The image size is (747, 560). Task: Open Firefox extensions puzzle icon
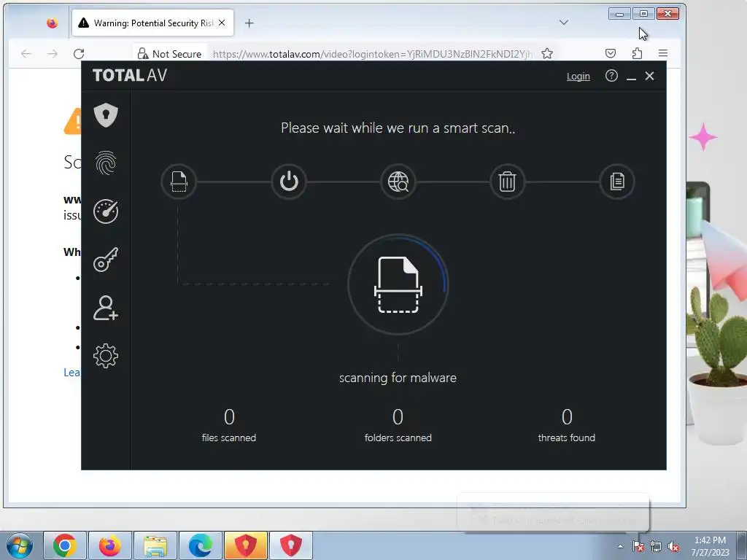click(x=637, y=53)
